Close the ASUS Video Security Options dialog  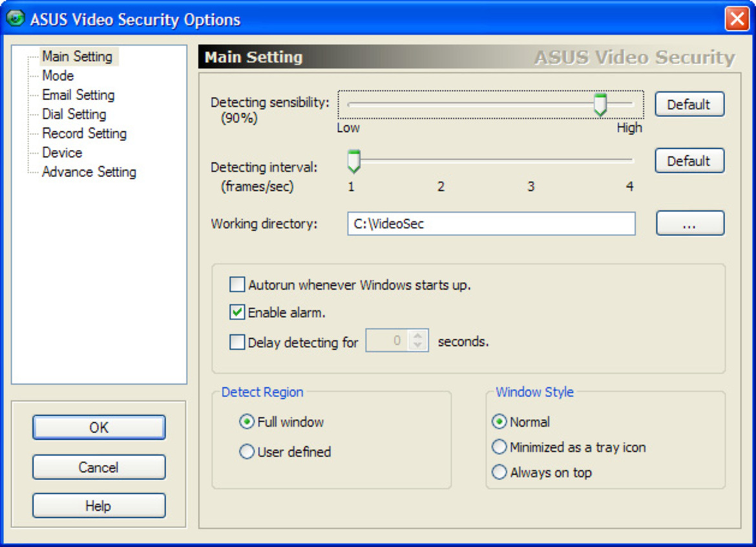(x=737, y=19)
